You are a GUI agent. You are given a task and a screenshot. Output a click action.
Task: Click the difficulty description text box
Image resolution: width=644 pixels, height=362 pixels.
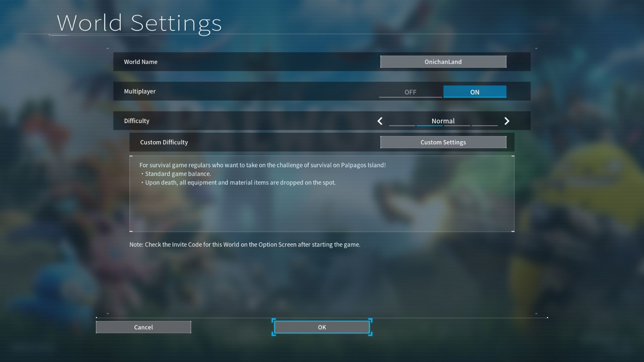[322, 193]
